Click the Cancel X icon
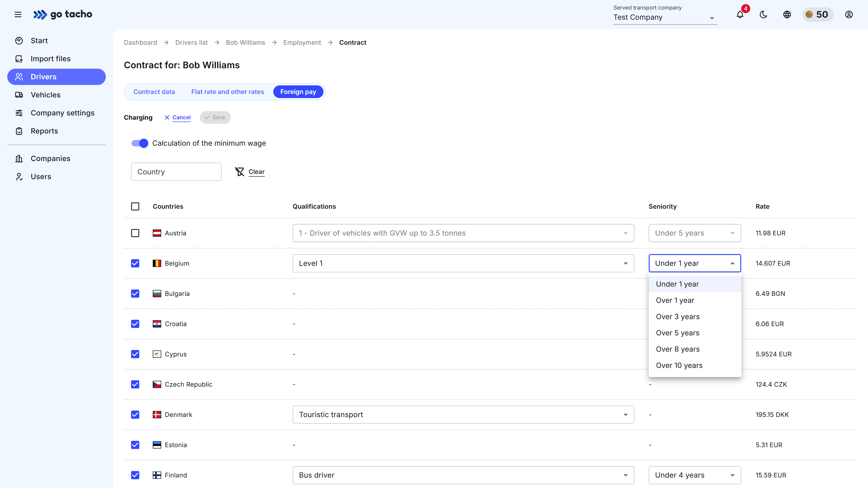The height and width of the screenshot is (488, 868). [167, 117]
